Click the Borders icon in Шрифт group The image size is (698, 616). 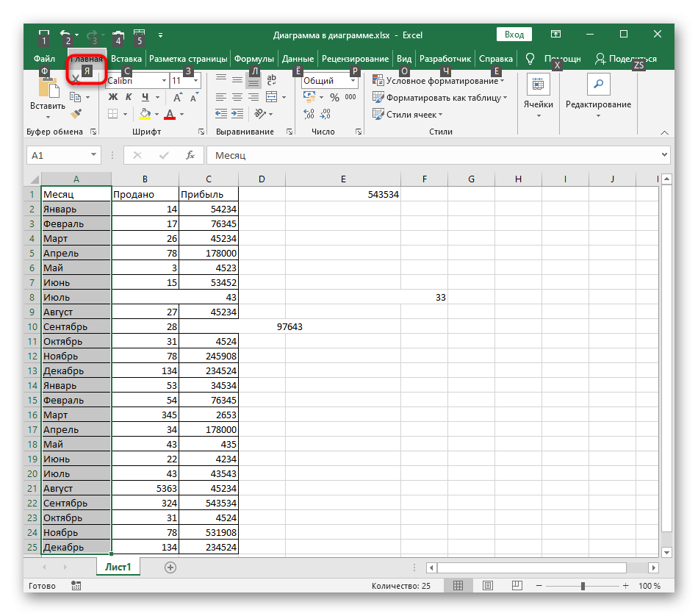coord(113,114)
